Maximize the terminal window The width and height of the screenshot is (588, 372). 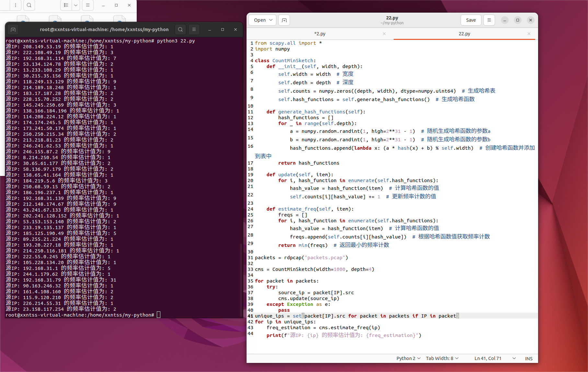pyautogui.click(x=223, y=29)
